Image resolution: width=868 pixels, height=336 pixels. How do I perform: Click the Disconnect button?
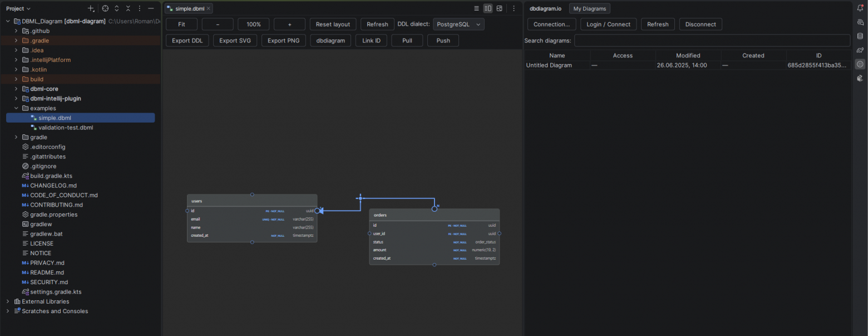pyautogui.click(x=701, y=25)
